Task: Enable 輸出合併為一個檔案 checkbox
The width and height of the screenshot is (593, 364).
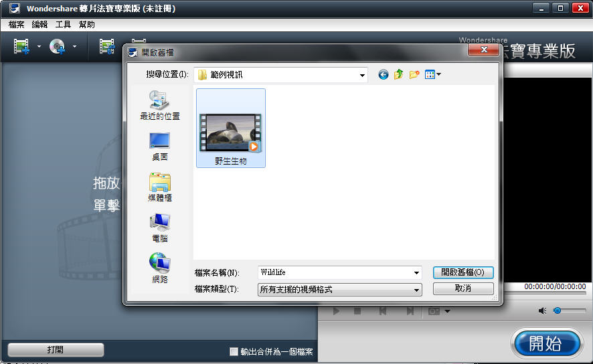Action: tap(234, 351)
